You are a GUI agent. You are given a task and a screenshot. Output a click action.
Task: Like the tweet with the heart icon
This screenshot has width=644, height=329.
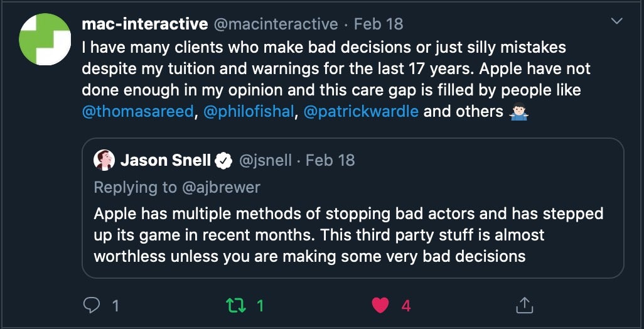(x=380, y=306)
